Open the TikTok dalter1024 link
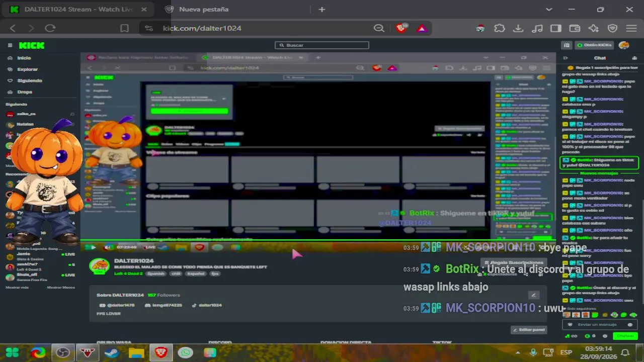The image size is (644, 362). click(x=207, y=305)
